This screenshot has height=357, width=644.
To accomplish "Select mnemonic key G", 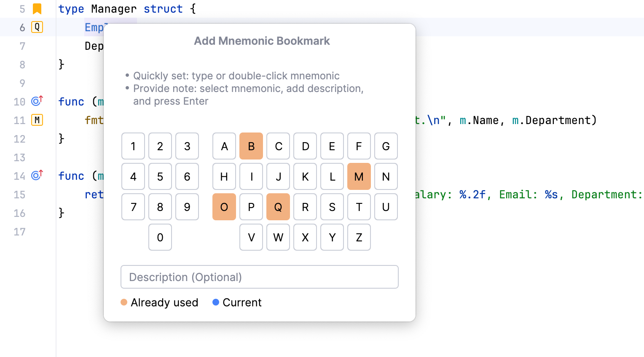I will point(386,146).
